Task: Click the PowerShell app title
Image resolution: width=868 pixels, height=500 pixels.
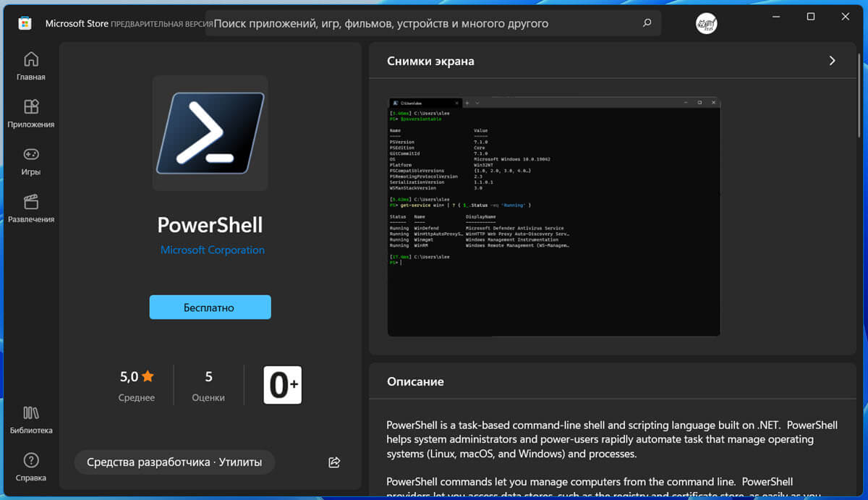Action: point(210,224)
